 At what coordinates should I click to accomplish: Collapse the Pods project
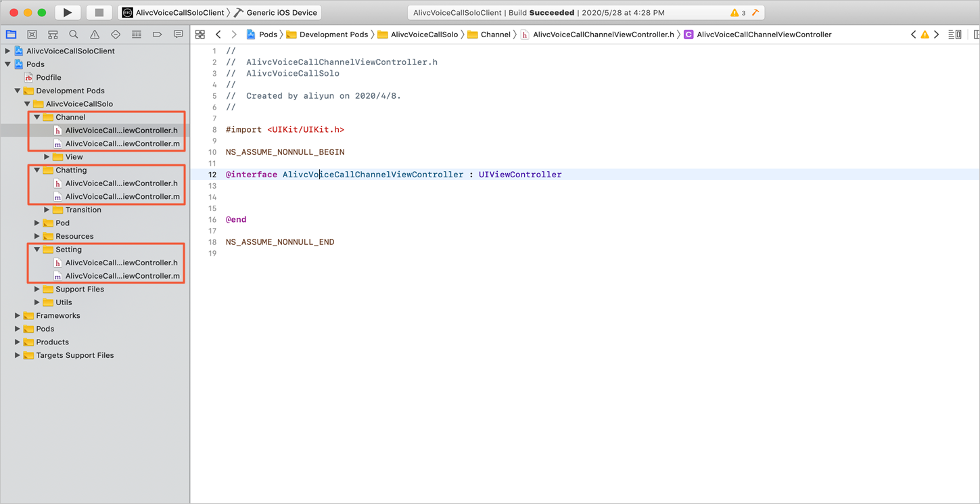[x=7, y=64]
